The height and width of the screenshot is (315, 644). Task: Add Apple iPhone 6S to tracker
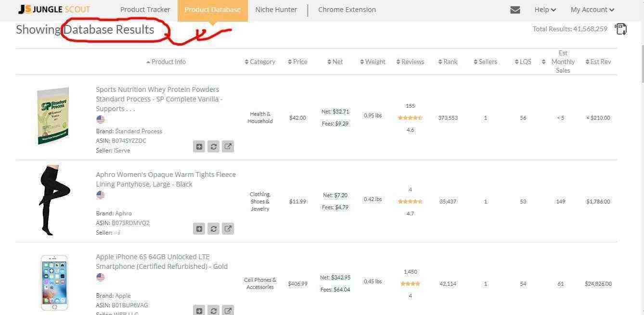point(199,310)
